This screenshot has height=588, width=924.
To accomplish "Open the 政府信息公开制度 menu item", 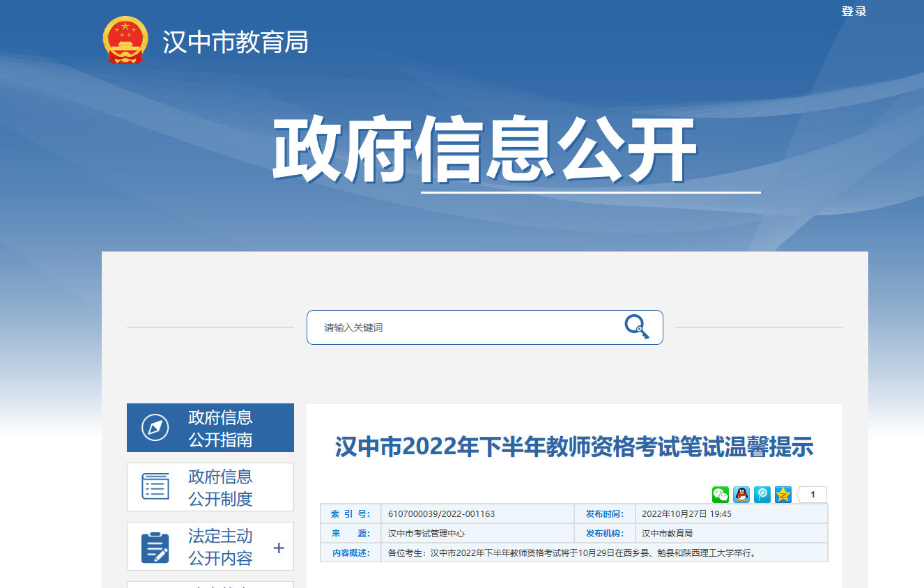I will pyautogui.click(x=220, y=488).
